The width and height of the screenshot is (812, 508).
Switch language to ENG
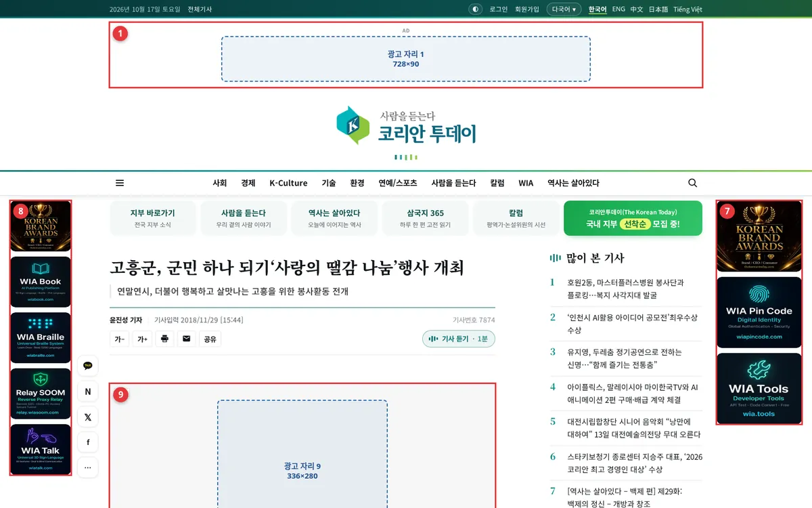618,9
